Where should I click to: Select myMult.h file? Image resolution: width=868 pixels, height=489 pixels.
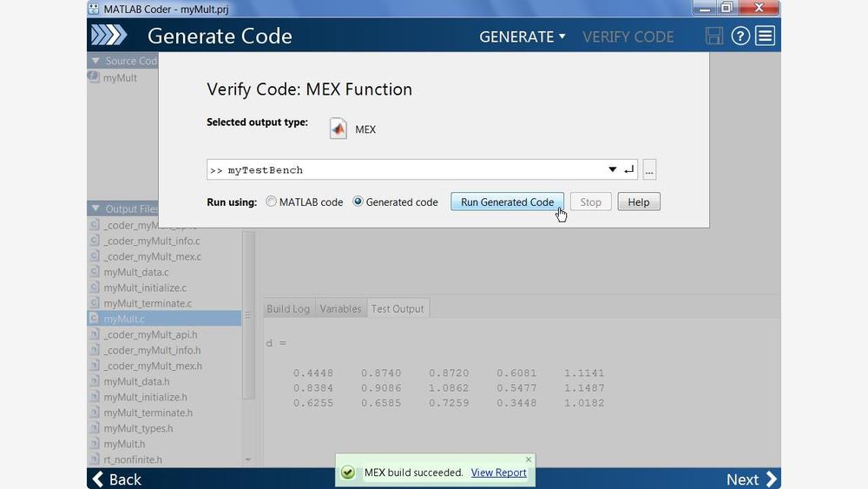click(124, 444)
